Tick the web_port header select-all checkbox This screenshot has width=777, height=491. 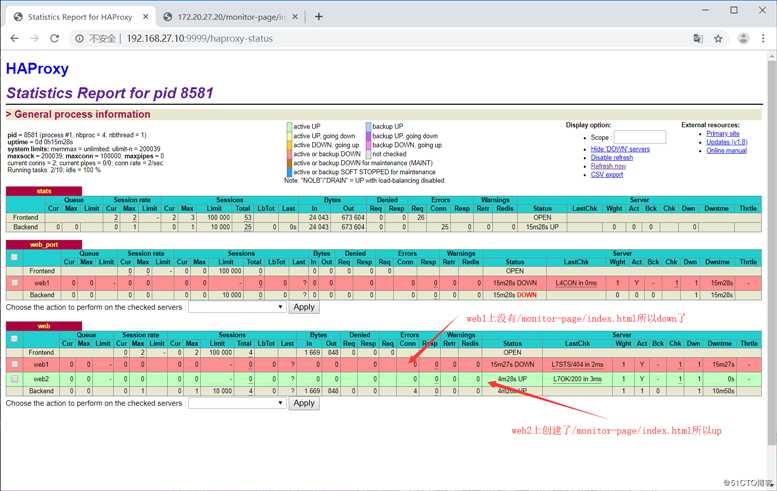14,257
